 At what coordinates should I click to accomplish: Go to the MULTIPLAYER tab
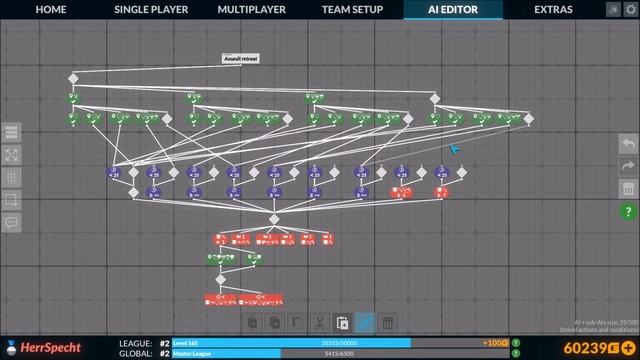click(251, 9)
